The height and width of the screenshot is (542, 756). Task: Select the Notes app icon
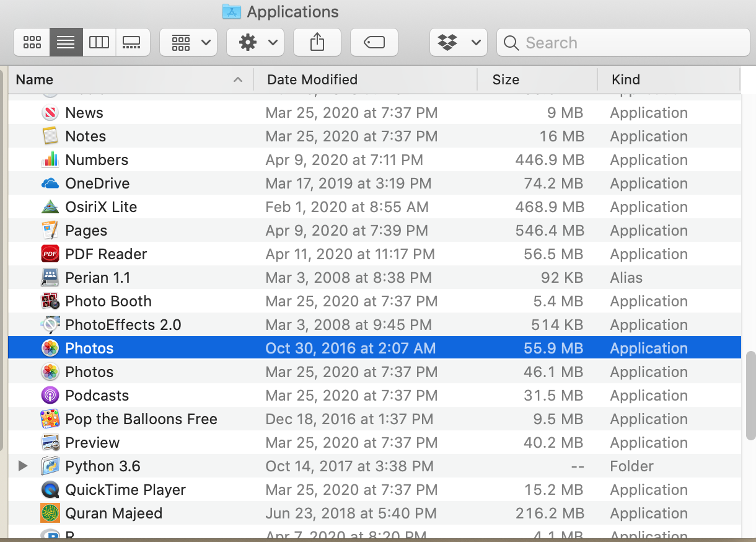click(50, 136)
